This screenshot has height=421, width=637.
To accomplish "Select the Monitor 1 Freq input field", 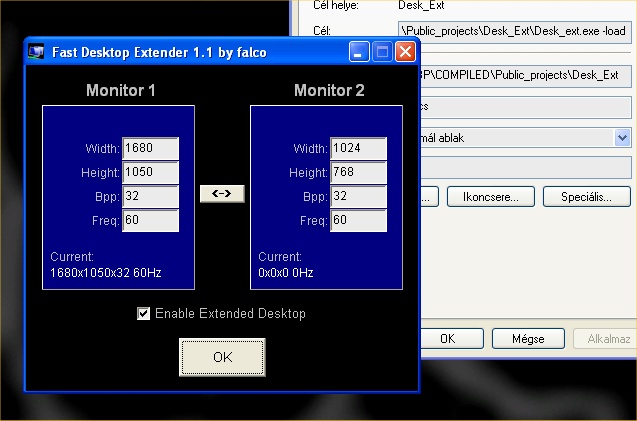I will coord(151,220).
